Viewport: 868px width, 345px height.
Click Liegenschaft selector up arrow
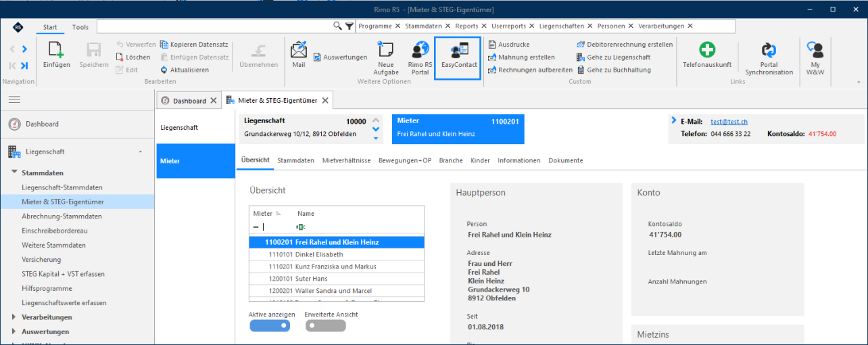(376, 120)
